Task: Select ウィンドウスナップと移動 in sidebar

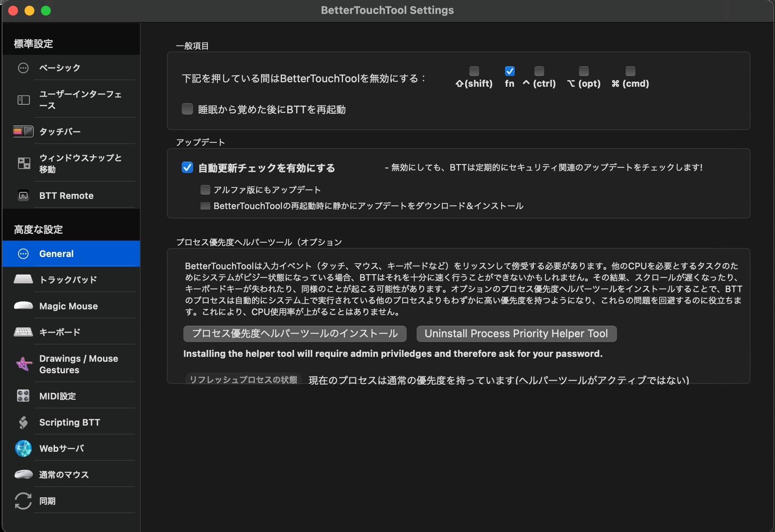Action: pos(71,163)
